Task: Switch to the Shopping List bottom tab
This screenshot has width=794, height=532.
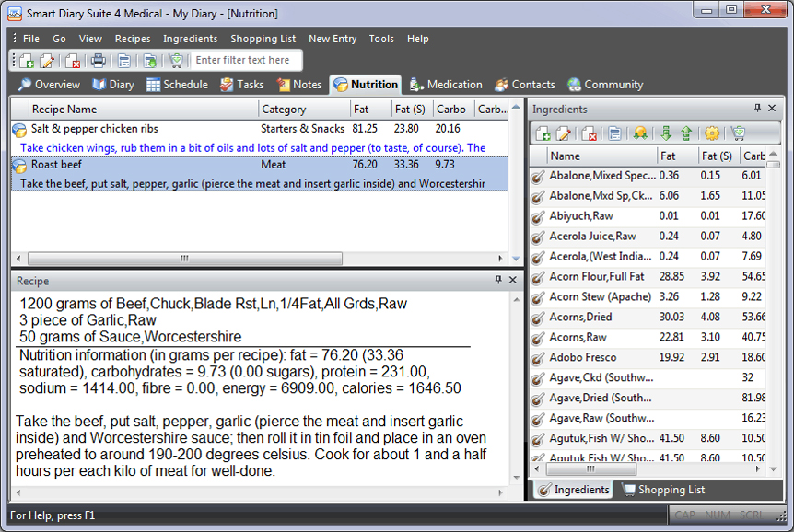Action: click(x=663, y=490)
